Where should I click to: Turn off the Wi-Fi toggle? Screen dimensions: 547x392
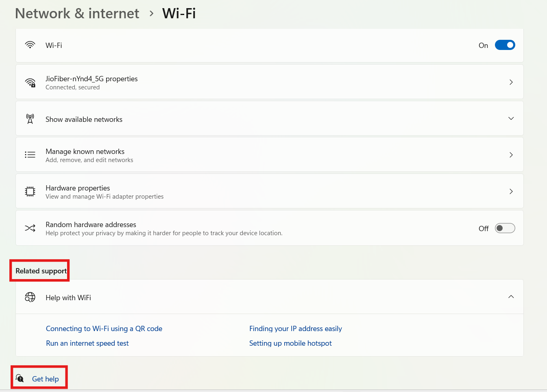[505, 45]
